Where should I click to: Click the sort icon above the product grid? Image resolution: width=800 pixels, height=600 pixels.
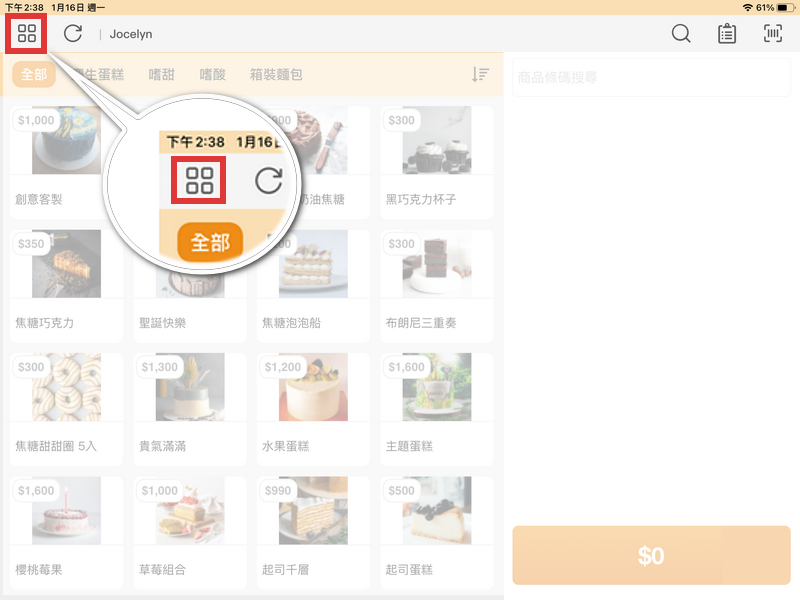click(480, 74)
